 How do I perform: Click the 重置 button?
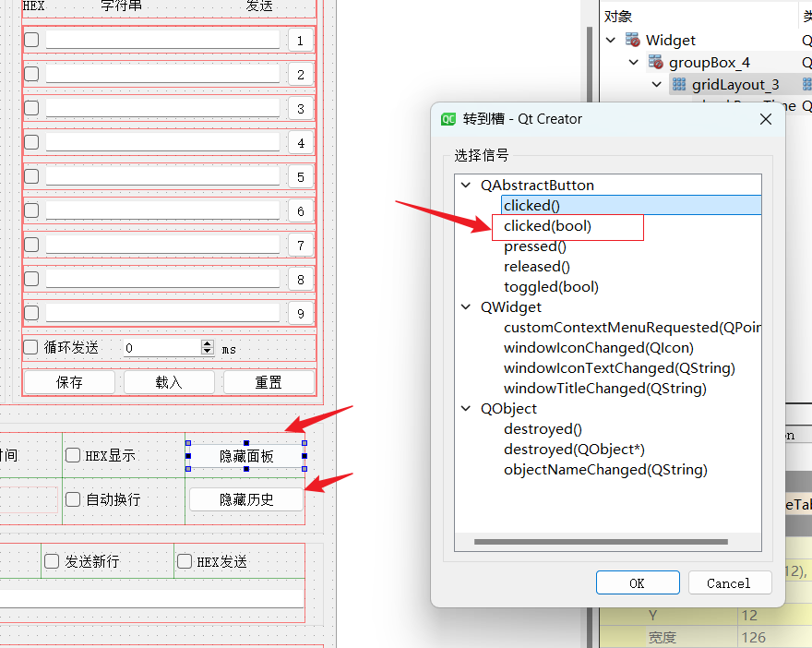coord(269,382)
